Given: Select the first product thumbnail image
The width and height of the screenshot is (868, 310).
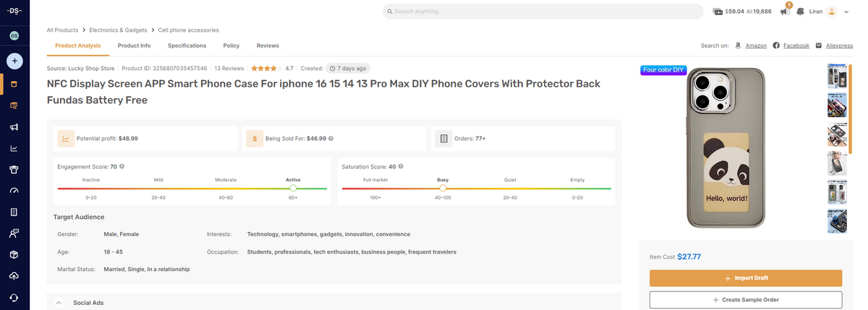Looking at the screenshot, I should click(837, 77).
